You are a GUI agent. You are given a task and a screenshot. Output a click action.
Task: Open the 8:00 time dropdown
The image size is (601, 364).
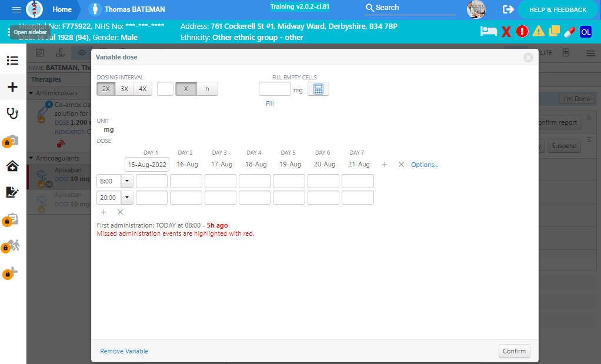(127, 181)
